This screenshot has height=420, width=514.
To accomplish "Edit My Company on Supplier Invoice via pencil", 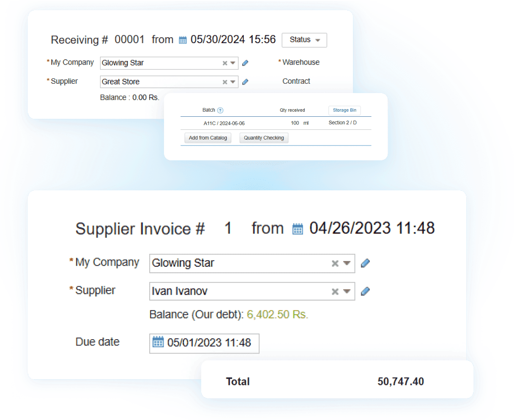I will point(365,263).
